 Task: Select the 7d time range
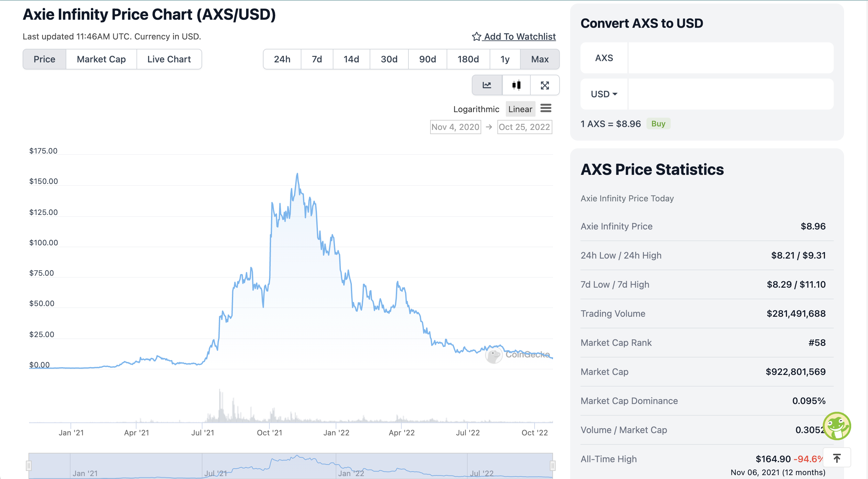[x=317, y=59]
